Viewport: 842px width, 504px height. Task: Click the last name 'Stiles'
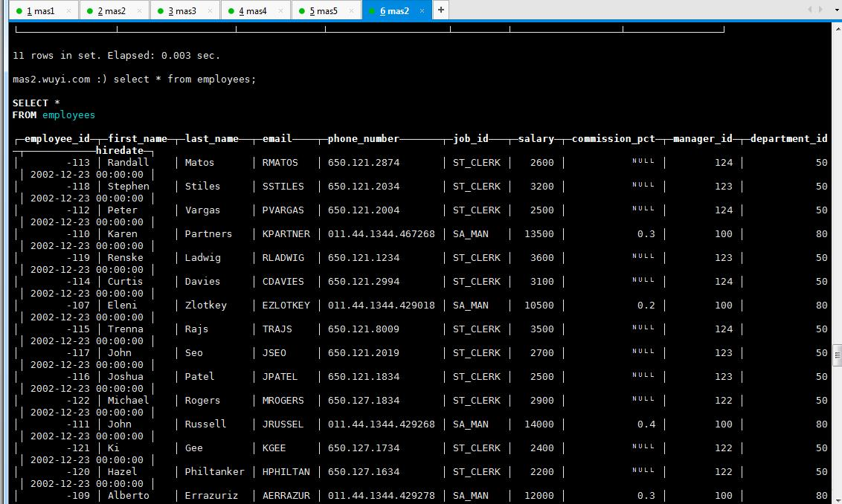(x=202, y=187)
